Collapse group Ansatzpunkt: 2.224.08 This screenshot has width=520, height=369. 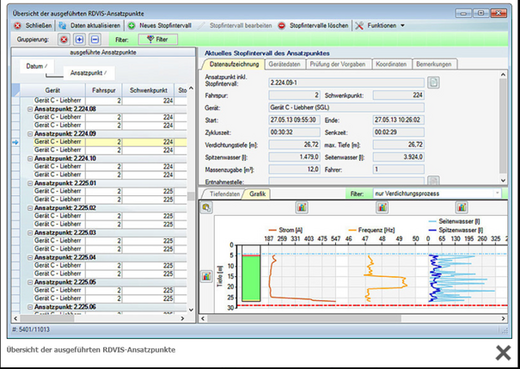tap(30, 109)
